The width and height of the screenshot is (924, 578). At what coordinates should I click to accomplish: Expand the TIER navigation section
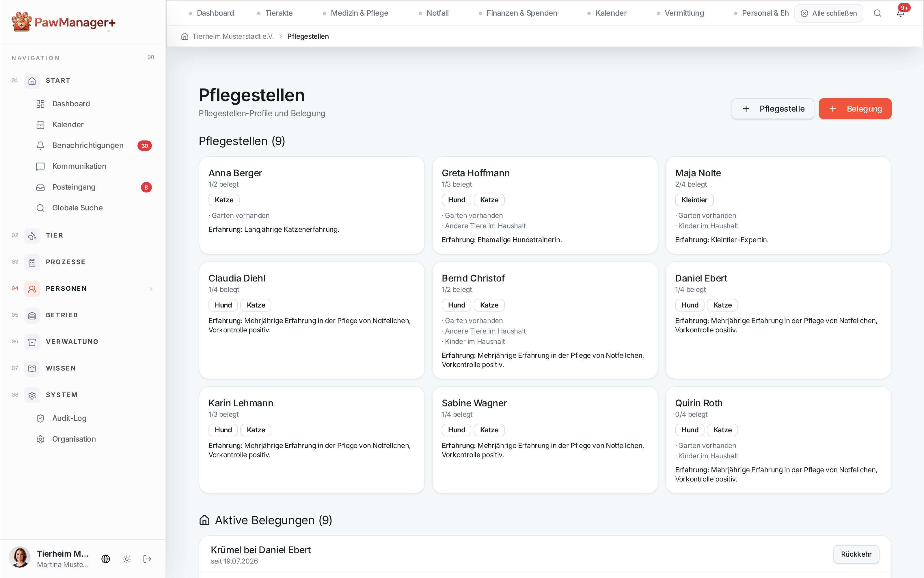pyautogui.click(x=83, y=236)
